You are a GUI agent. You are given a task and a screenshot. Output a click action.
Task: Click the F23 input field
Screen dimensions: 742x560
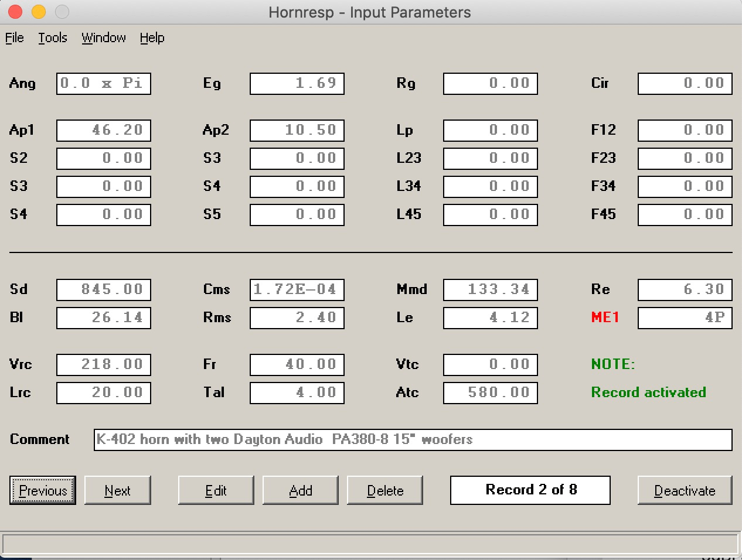click(x=685, y=158)
